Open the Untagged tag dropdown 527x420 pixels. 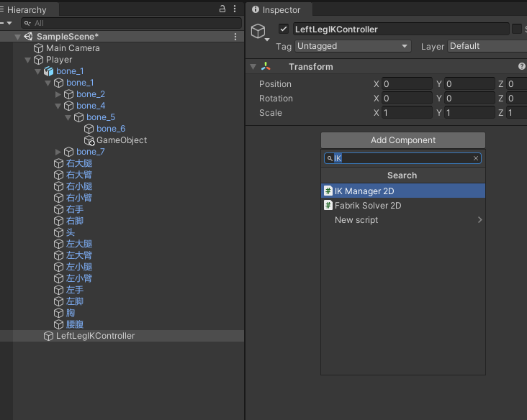coord(353,46)
